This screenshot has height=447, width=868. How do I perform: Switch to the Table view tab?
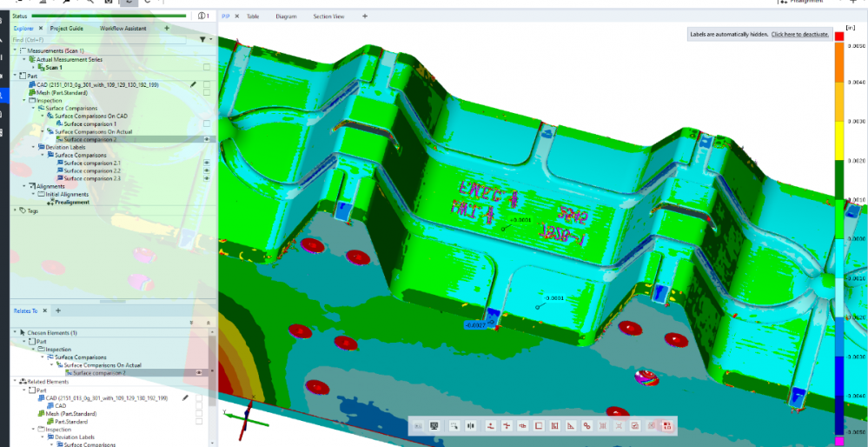[x=253, y=16]
